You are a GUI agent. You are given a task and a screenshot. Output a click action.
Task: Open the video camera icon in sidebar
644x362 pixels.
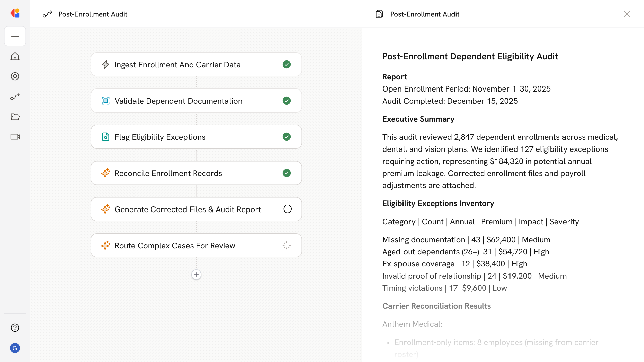point(15,137)
